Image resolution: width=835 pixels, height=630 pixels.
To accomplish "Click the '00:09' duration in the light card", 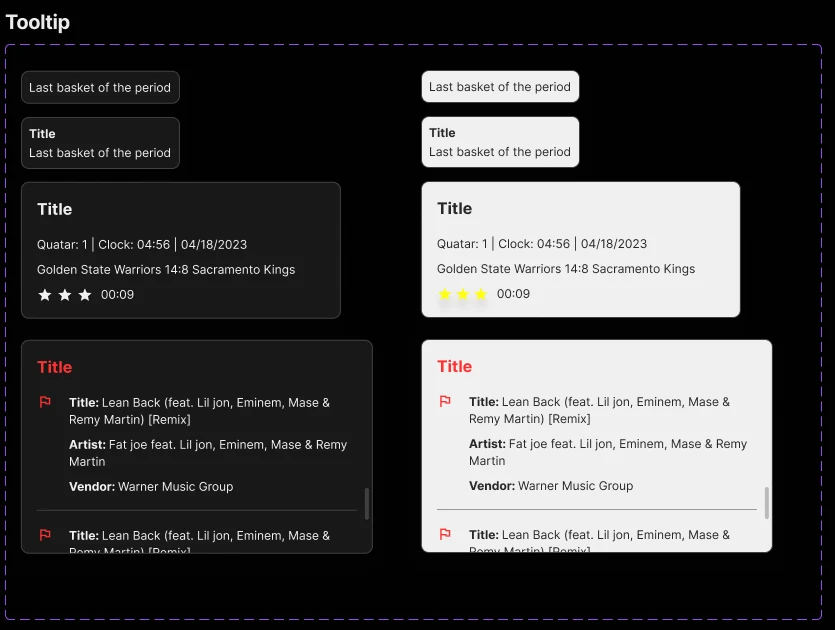I will (x=513, y=293).
